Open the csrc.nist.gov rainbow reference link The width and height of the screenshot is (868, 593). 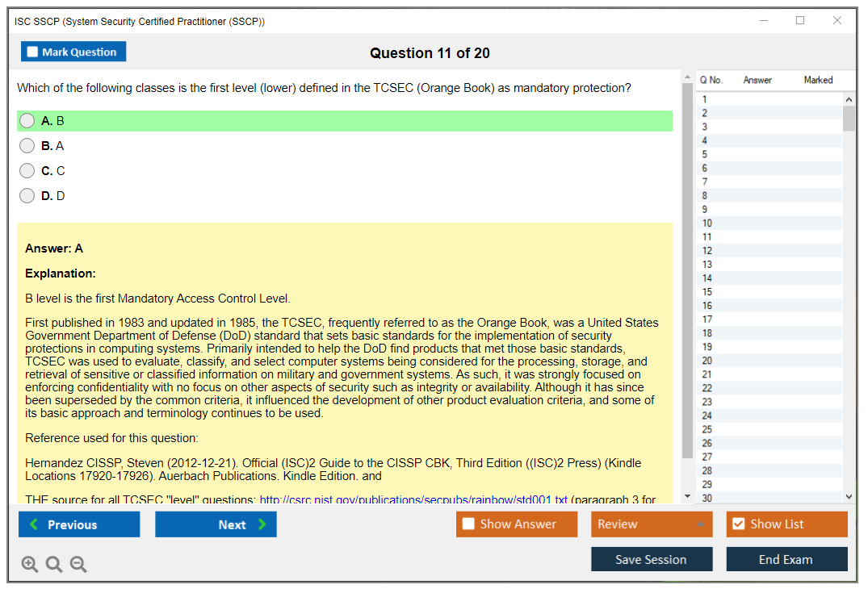click(413, 499)
